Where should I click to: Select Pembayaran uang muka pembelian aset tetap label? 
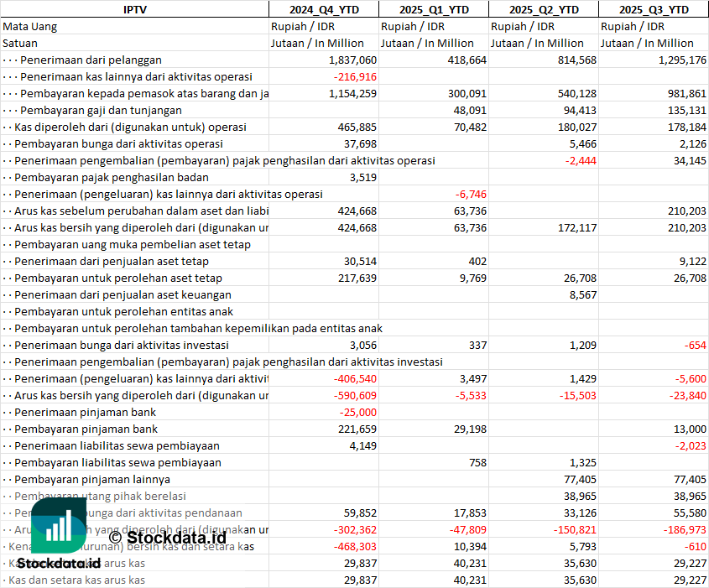pos(133,244)
